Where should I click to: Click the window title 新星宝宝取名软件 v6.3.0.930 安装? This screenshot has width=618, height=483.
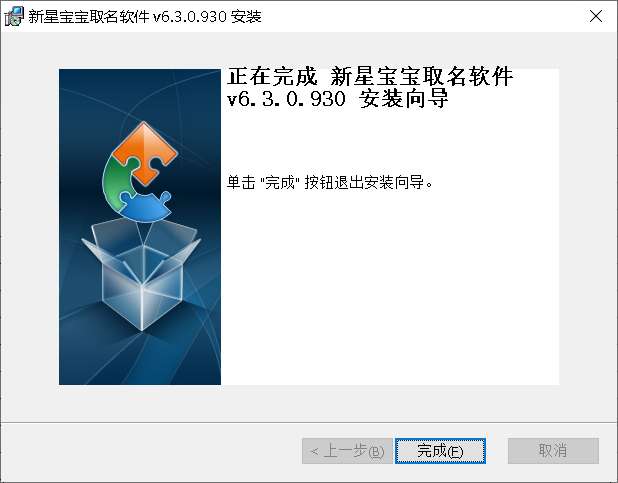tap(145, 17)
